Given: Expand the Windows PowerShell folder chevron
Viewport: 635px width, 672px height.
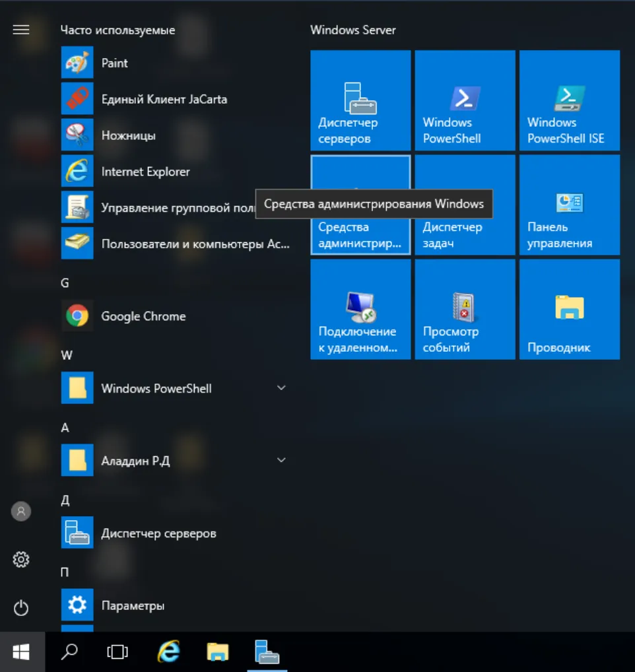Looking at the screenshot, I should click(281, 388).
